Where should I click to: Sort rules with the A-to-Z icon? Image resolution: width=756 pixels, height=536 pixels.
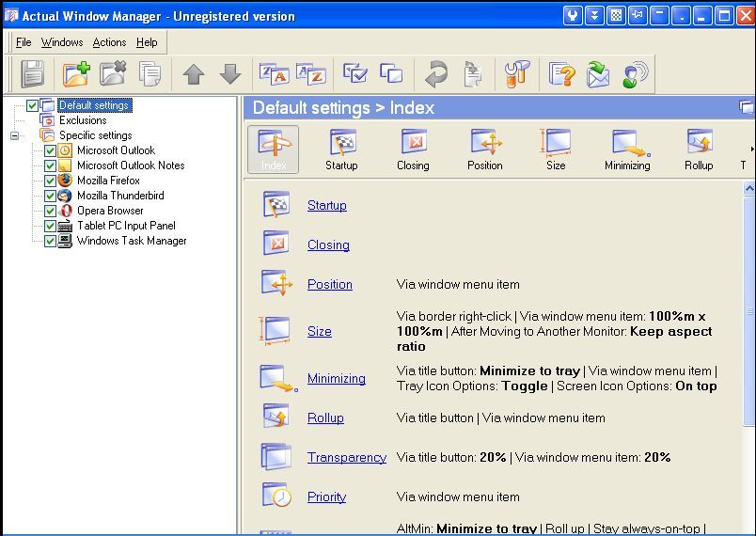click(311, 73)
